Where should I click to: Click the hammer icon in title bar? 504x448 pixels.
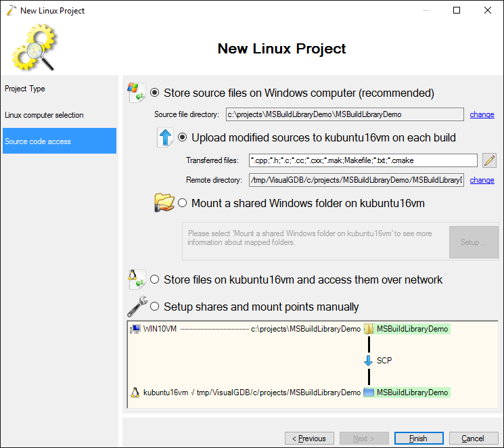(12, 10)
